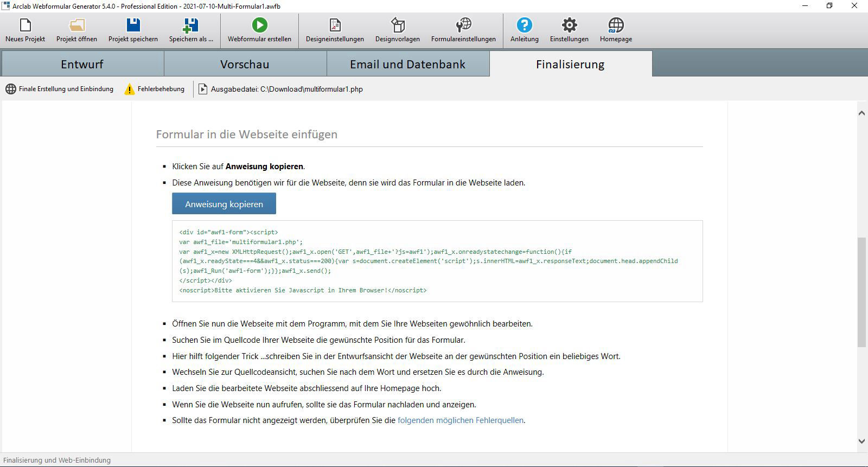
Task: Visit the Homepage globe icon
Action: (x=616, y=25)
